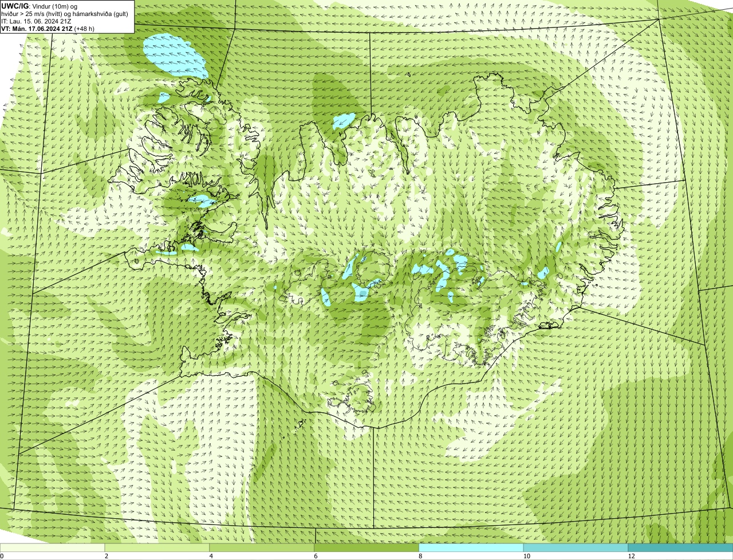Click the above-12 m/s teal legend segment
This screenshot has height=560, width=733.
coord(680,548)
